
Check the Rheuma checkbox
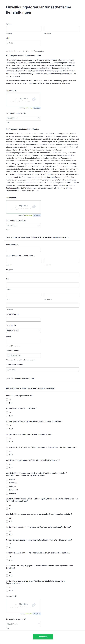[x=7, y=493]
